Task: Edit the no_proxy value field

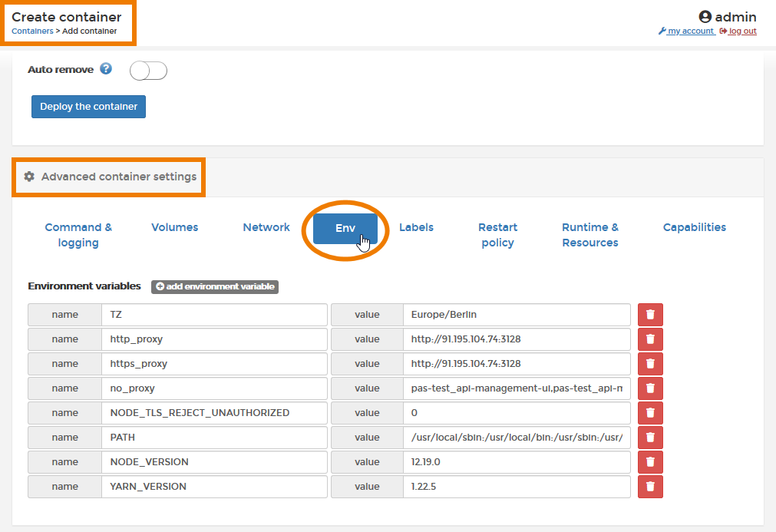Action: point(517,388)
